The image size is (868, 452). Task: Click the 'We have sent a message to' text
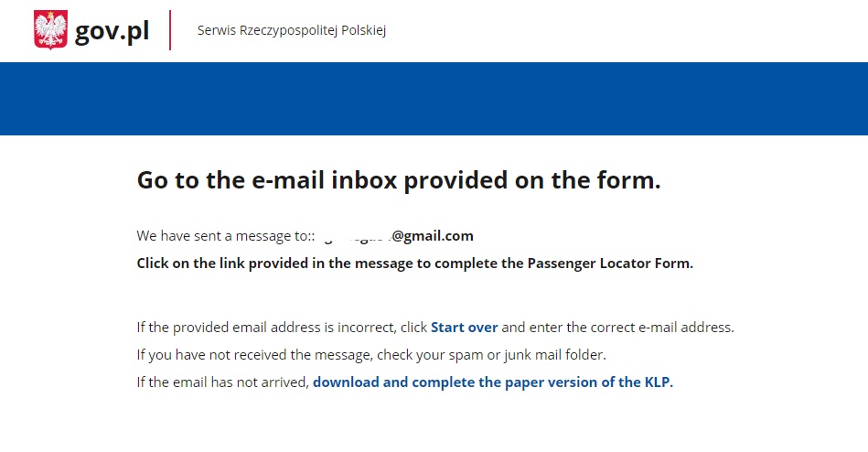(223, 236)
